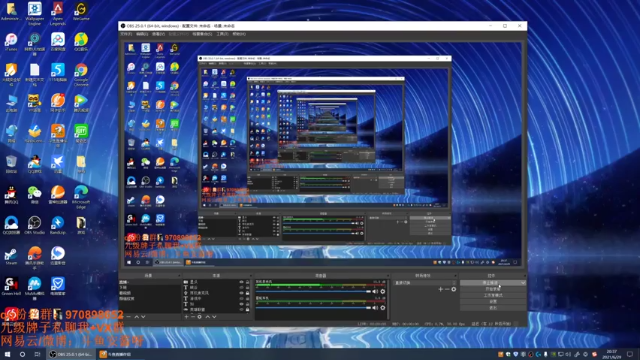The image size is (640, 360).
Task: Open the 文件 menu in OBS
Action: pyautogui.click(x=126, y=34)
